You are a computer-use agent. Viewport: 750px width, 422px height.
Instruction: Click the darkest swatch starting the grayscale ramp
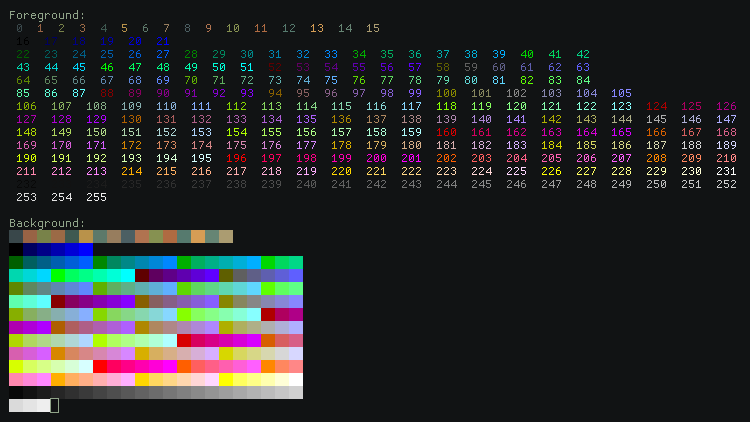pyautogui.click(x=16, y=393)
